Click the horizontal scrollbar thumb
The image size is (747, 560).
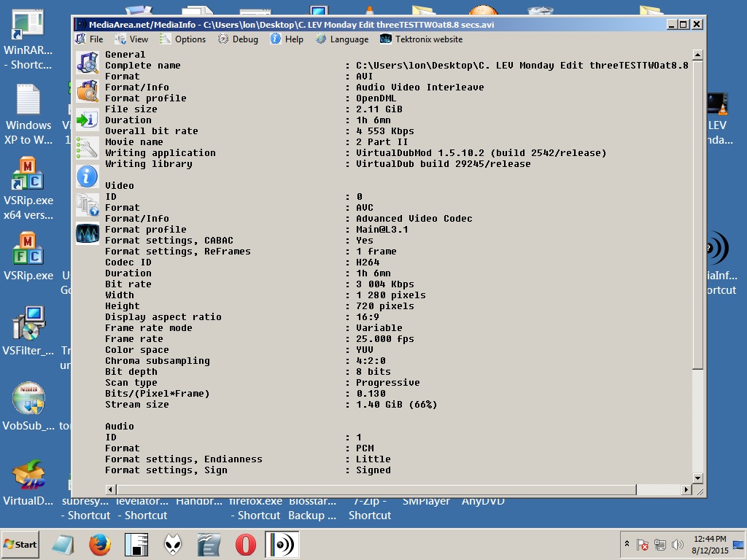[x=376, y=489]
